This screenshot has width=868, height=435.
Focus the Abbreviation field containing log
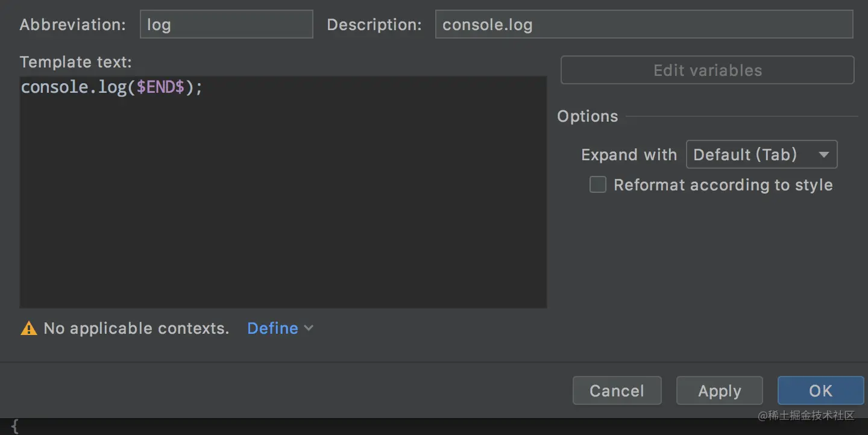tap(226, 25)
